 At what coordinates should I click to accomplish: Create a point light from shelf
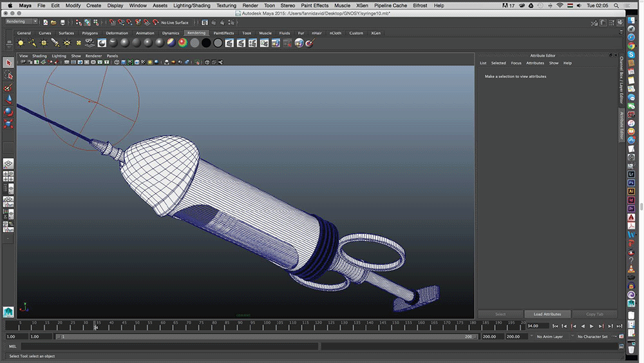pos(44,43)
